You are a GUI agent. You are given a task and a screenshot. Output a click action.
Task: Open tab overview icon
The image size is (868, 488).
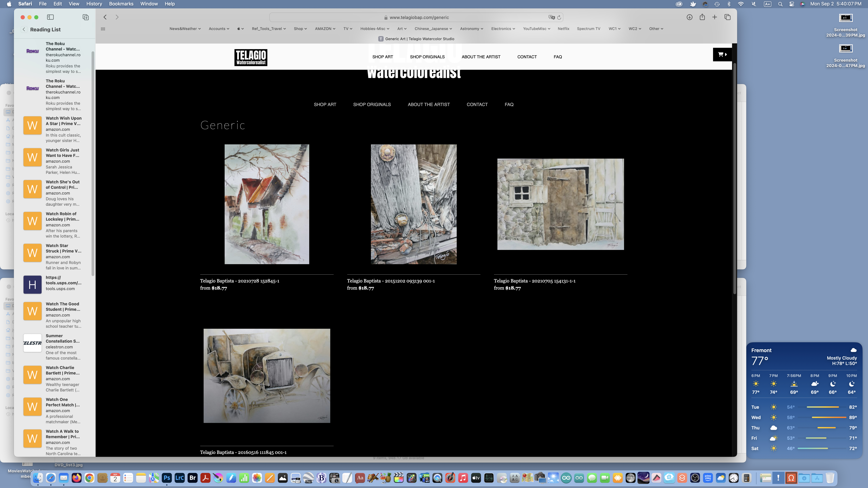tap(727, 17)
